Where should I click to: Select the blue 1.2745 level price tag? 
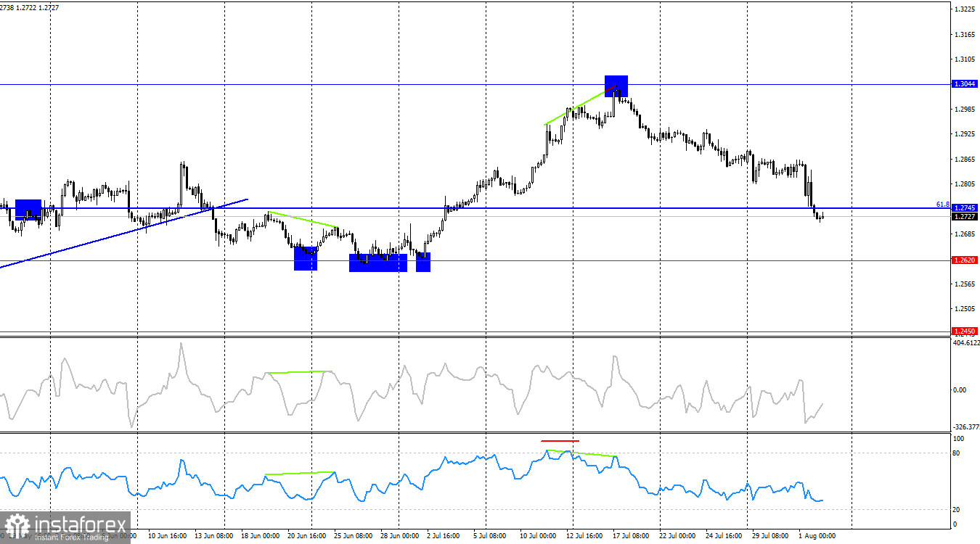[x=964, y=208]
